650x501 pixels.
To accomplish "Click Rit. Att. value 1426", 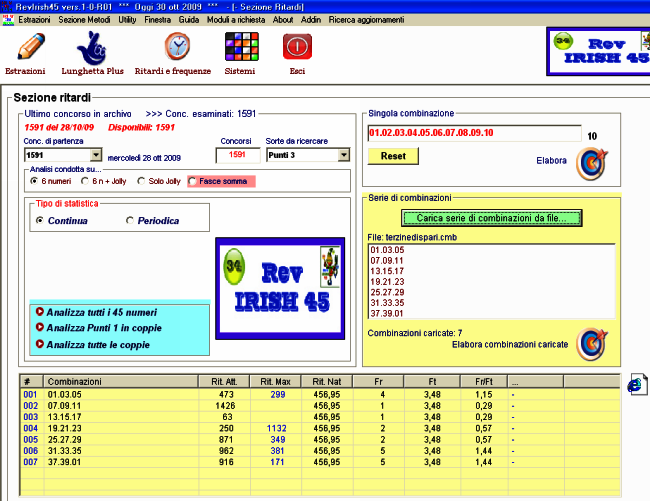I will [x=225, y=406].
